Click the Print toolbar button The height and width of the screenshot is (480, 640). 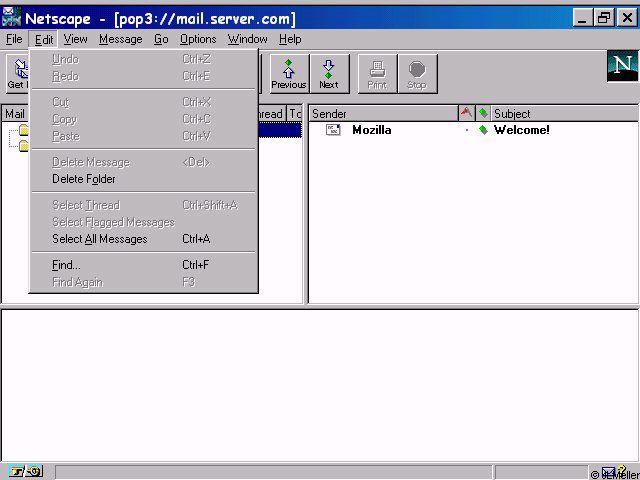pos(377,74)
